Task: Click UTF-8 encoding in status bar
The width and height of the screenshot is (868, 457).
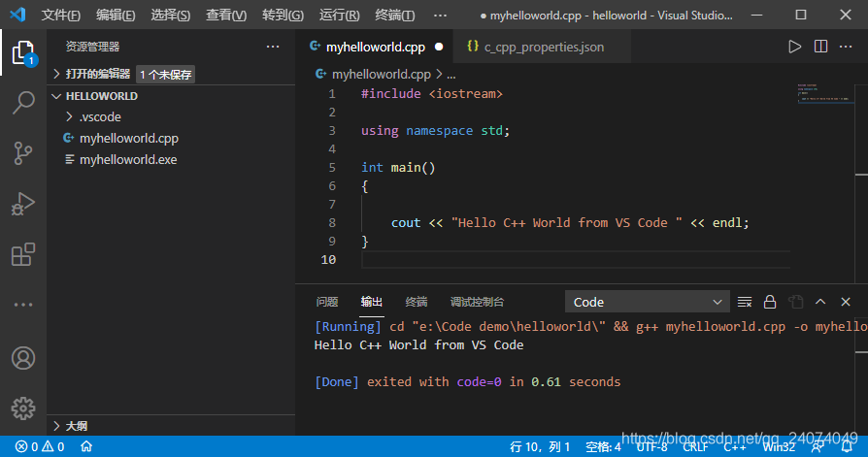Action: pos(651,446)
